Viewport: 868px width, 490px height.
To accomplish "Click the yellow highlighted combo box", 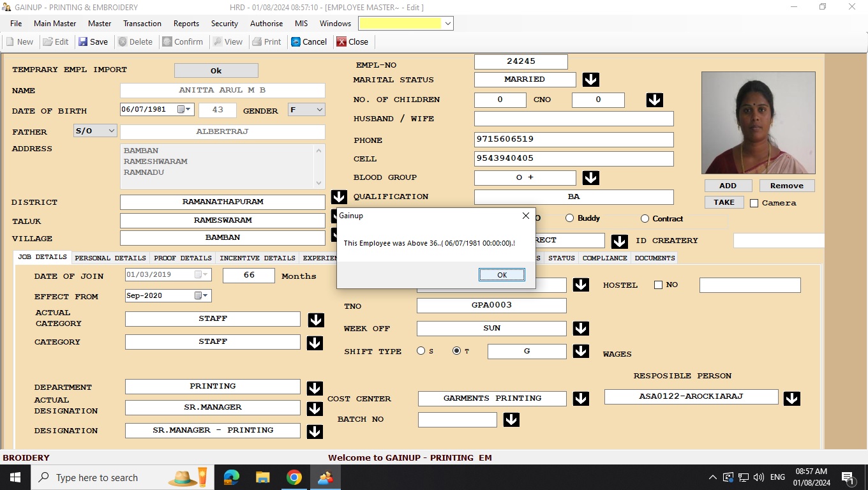I will coord(400,24).
